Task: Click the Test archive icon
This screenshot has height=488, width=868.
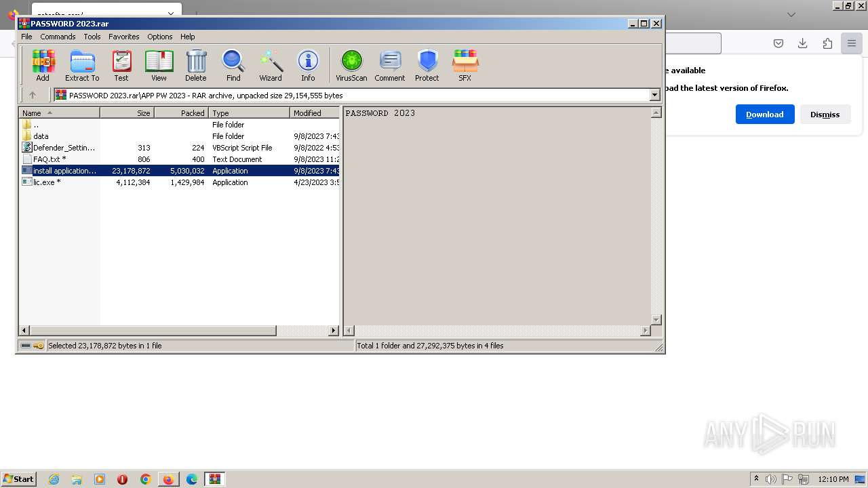Action: 121,66
